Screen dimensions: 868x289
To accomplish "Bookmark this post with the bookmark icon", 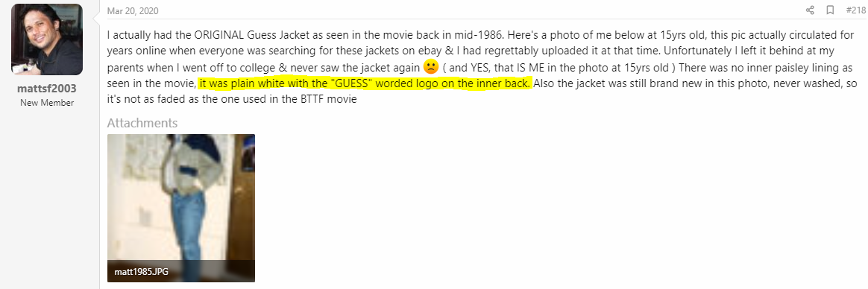I will tap(830, 10).
